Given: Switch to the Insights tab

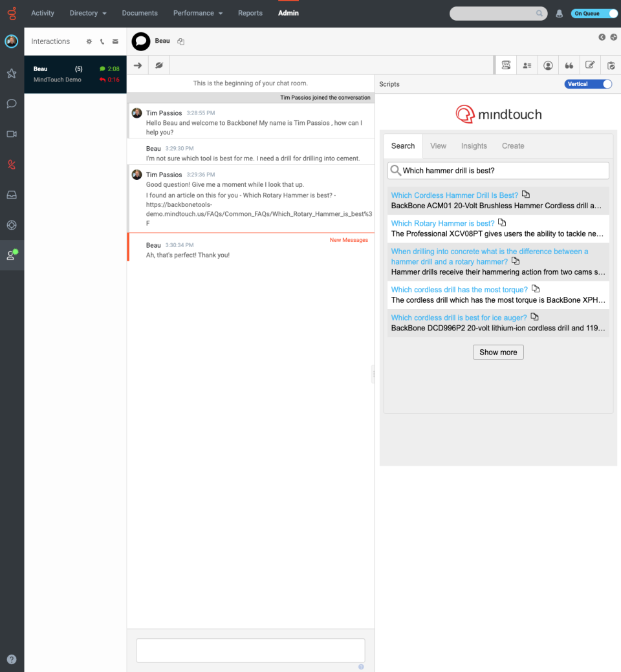Looking at the screenshot, I should (x=474, y=146).
